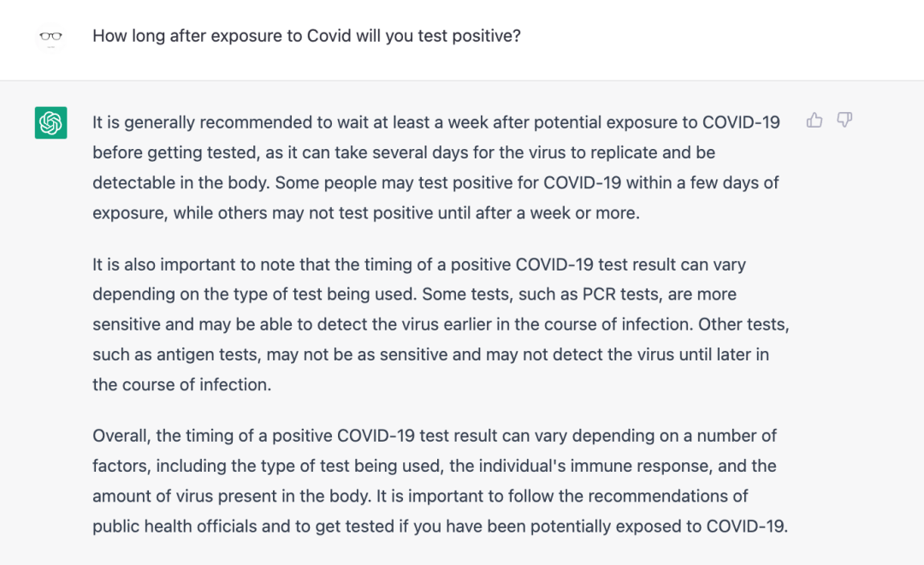Click the word "Overall" in the last paragraph
The width and height of the screenshot is (924, 565).
[120, 436]
